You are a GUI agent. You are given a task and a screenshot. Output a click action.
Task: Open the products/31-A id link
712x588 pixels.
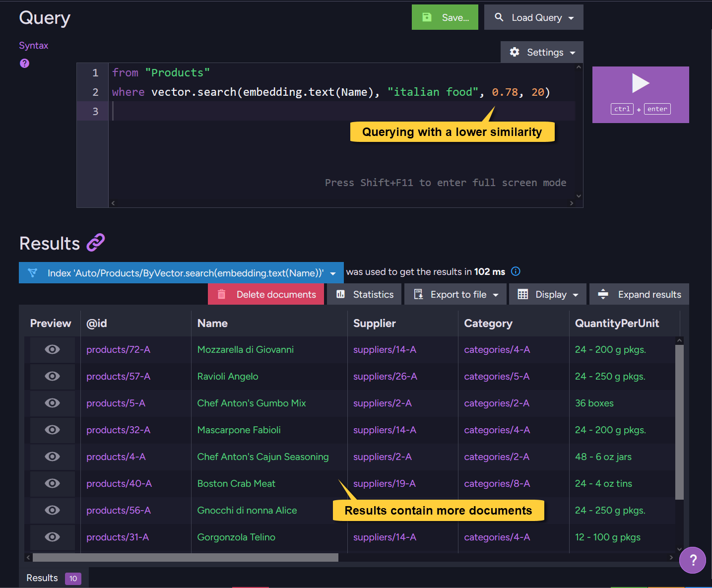(118, 537)
